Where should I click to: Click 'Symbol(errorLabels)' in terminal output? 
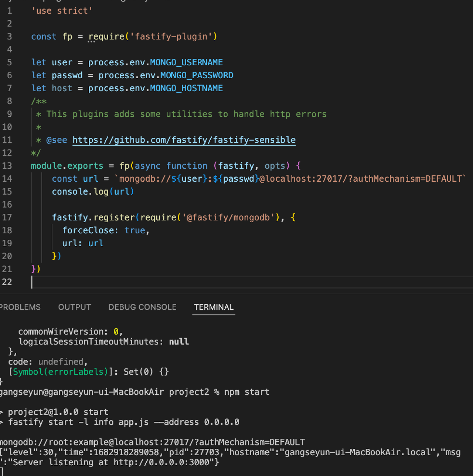(x=60, y=372)
